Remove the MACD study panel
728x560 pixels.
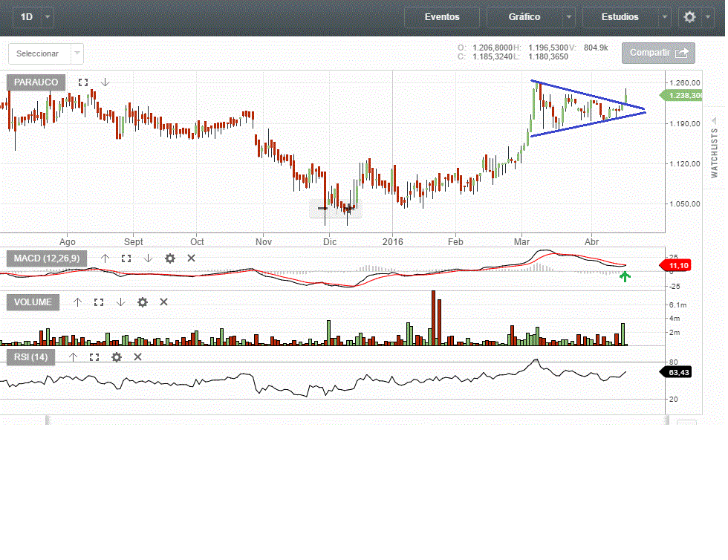(x=191, y=258)
